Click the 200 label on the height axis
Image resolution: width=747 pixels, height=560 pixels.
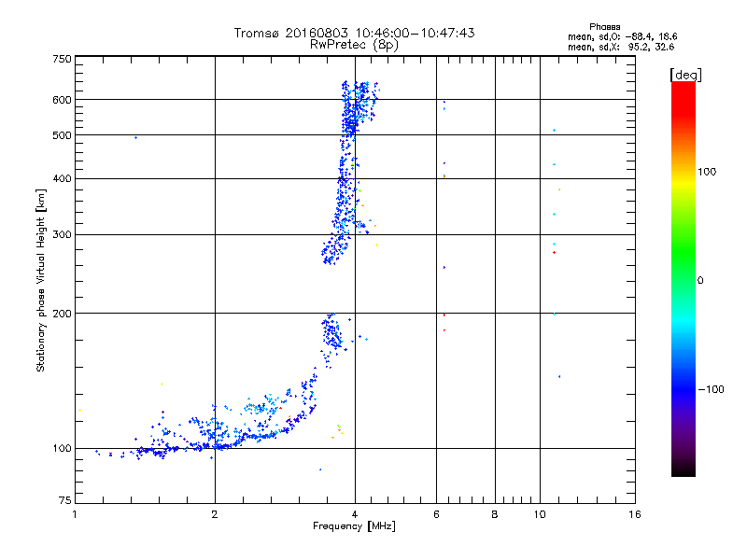pyautogui.click(x=62, y=314)
